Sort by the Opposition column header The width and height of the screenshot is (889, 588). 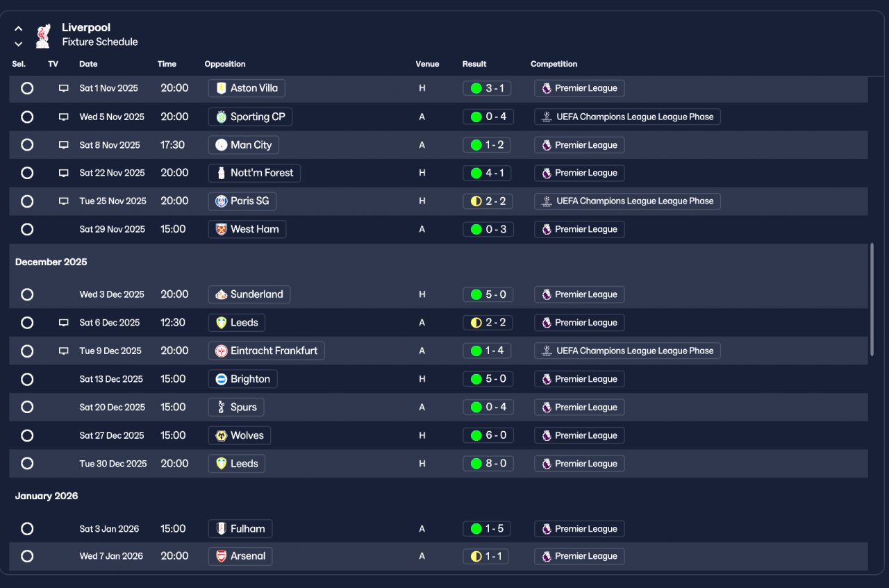pyautogui.click(x=225, y=64)
